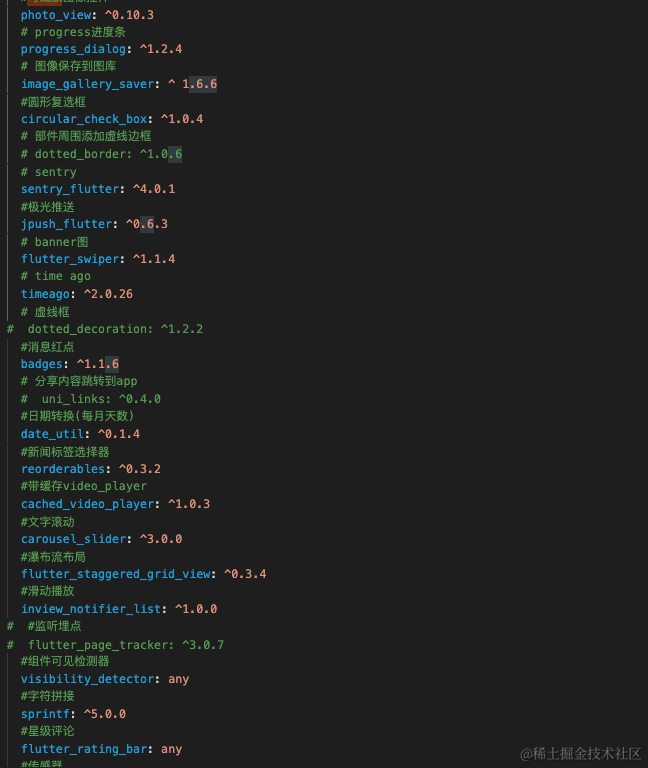648x768 pixels.
Task: Click the jpush_flutter dependency key
Action: point(67,224)
